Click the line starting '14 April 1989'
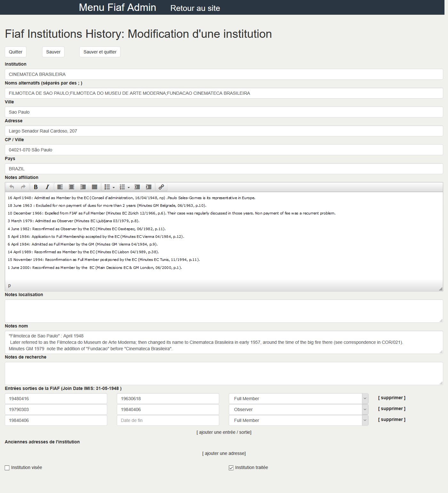The width and height of the screenshot is (448, 493). tap(84, 252)
